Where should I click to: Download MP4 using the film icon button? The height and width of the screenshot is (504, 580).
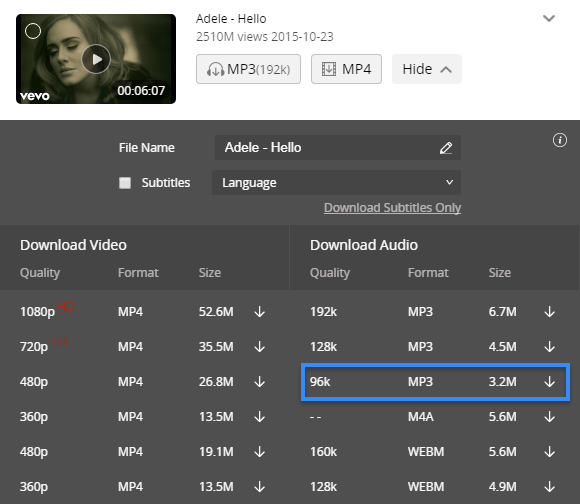pyautogui.click(x=346, y=69)
